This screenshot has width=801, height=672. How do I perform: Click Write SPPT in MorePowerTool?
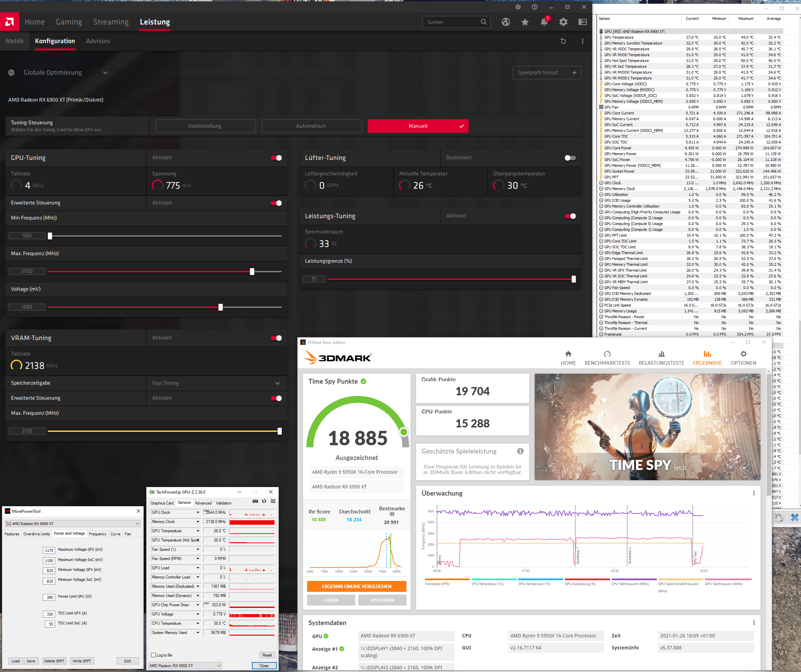(x=82, y=661)
